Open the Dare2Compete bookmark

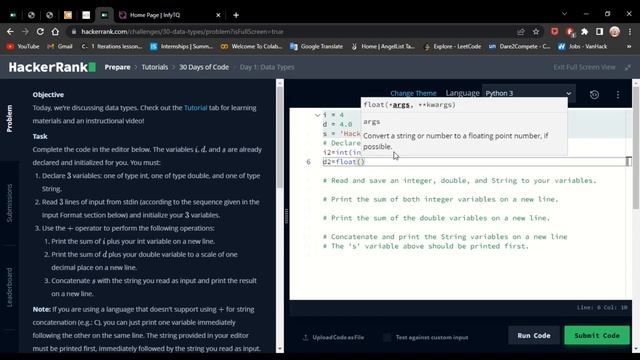point(520,47)
